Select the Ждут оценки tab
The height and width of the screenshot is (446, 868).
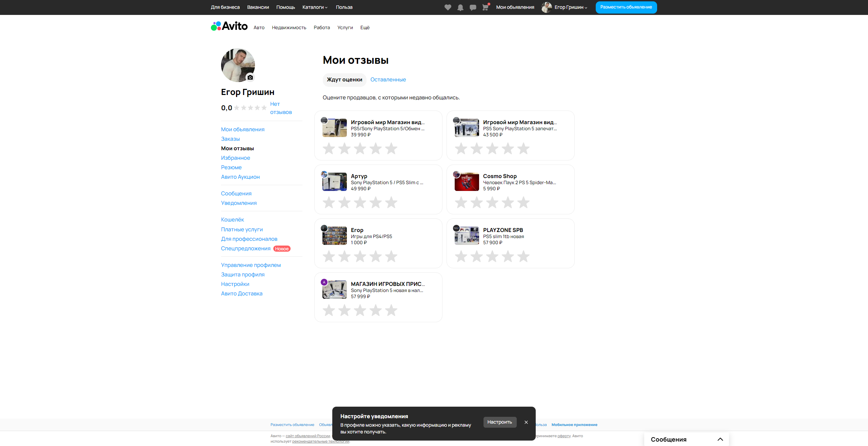(344, 79)
